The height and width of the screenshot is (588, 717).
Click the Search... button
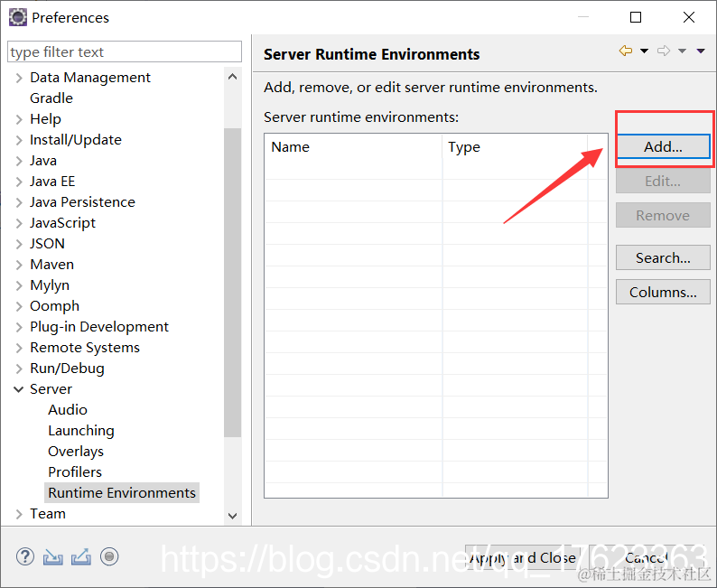663,258
